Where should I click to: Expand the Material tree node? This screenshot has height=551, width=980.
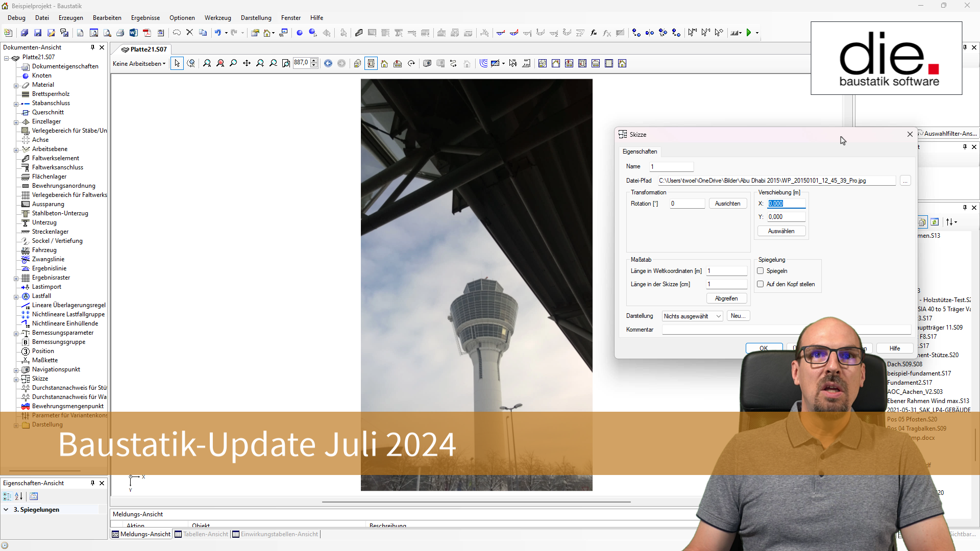pos(16,85)
